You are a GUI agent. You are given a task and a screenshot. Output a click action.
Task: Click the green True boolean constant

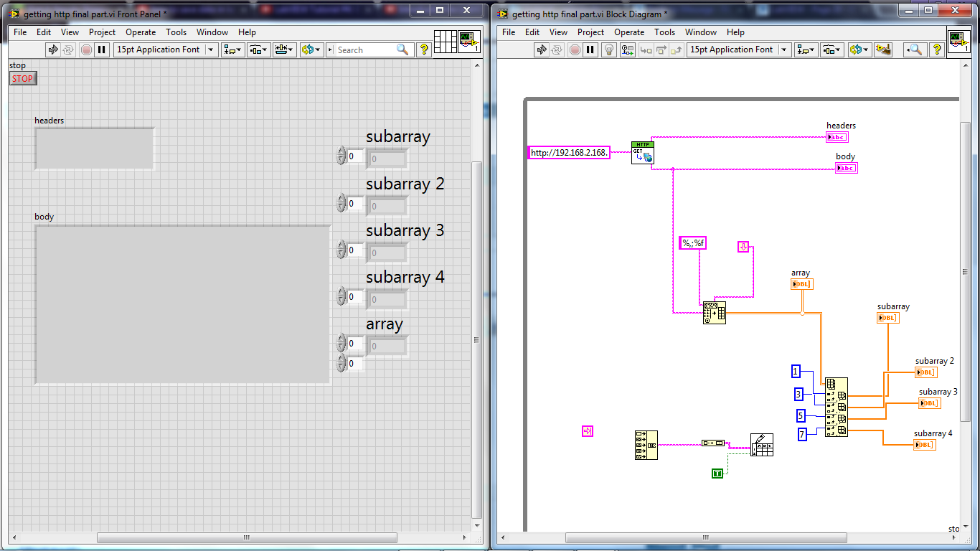(x=717, y=473)
